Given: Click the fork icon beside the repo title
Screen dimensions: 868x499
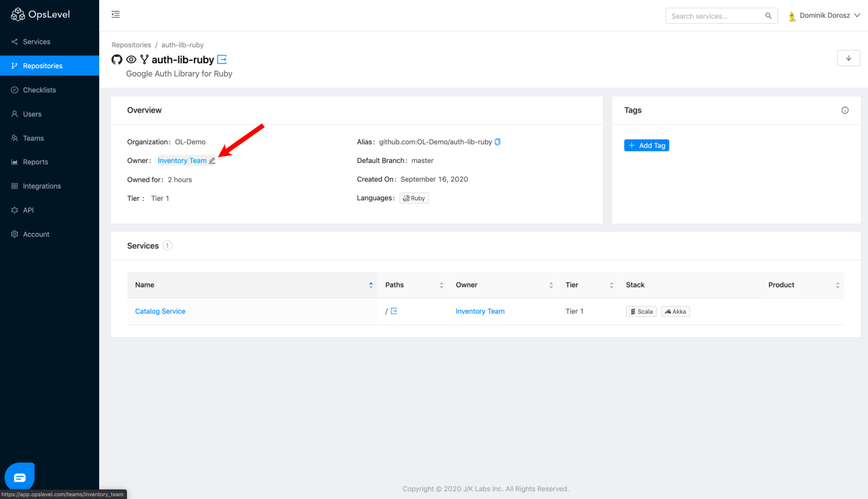Looking at the screenshot, I should pyautogui.click(x=144, y=60).
